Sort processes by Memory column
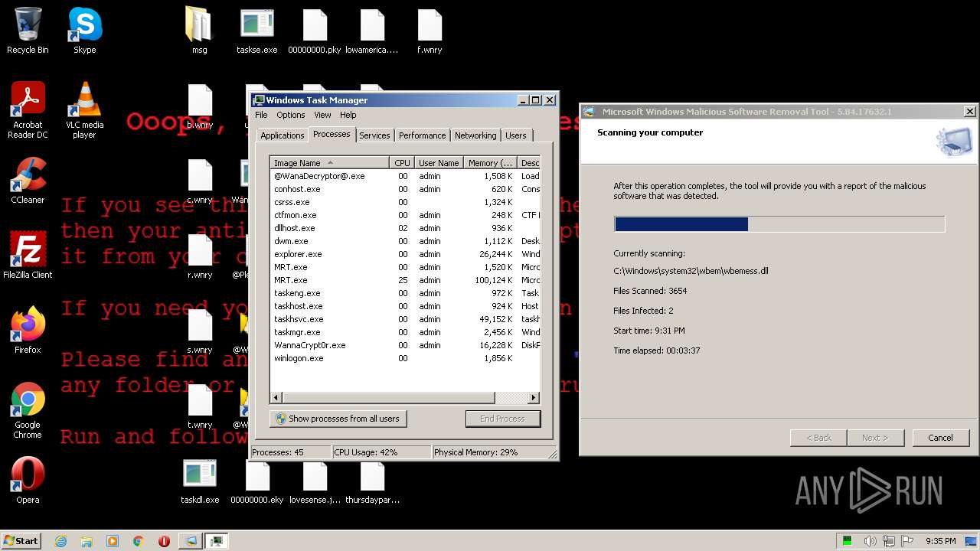 (490, 163)
